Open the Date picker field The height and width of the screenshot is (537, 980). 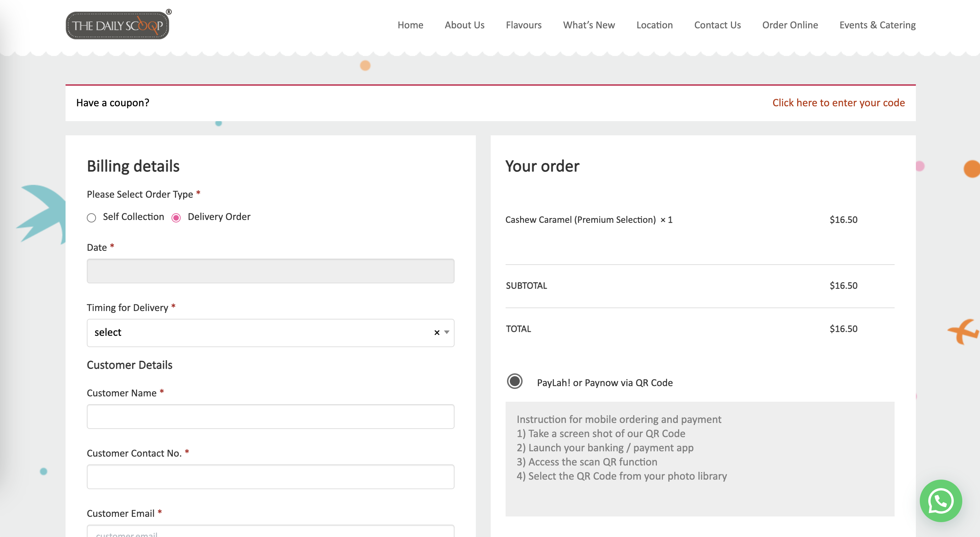[x=270, y=271]
